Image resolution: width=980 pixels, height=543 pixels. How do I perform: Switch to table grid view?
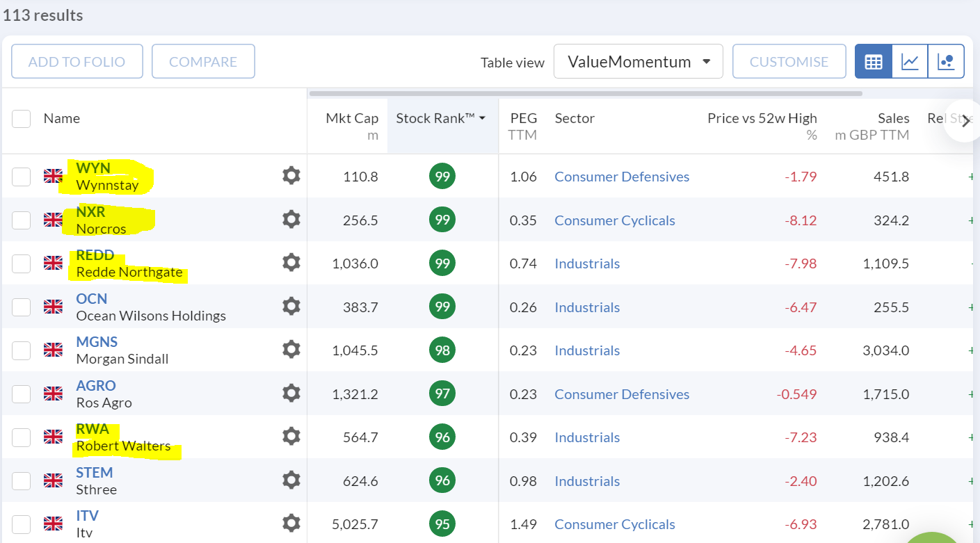pos(874,61)
